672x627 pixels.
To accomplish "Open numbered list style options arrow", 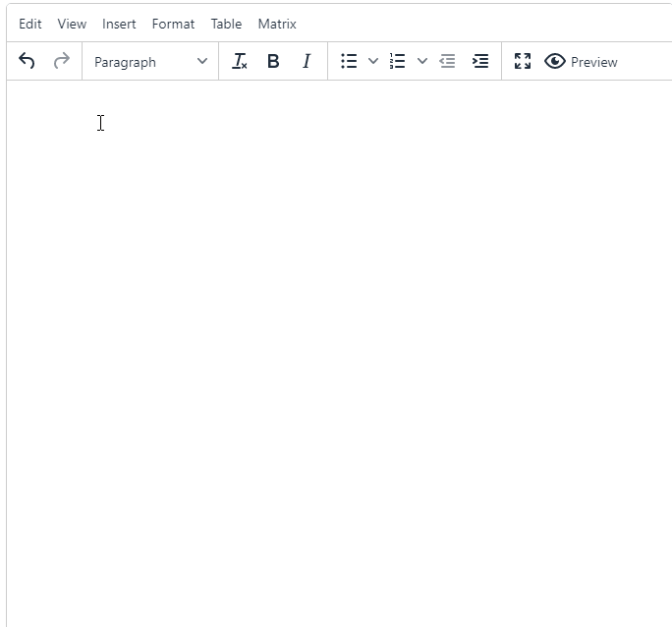I will [x=422, y=61].
